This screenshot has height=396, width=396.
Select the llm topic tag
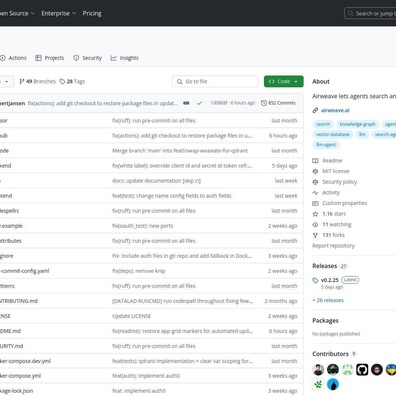[x=362, y=134]
